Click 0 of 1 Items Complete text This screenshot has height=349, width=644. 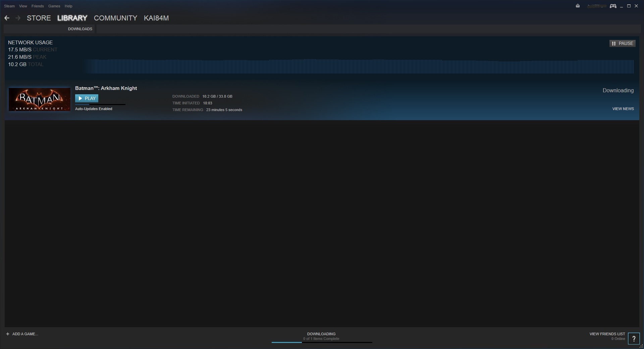pyautogui.click(x=321, y=339)
